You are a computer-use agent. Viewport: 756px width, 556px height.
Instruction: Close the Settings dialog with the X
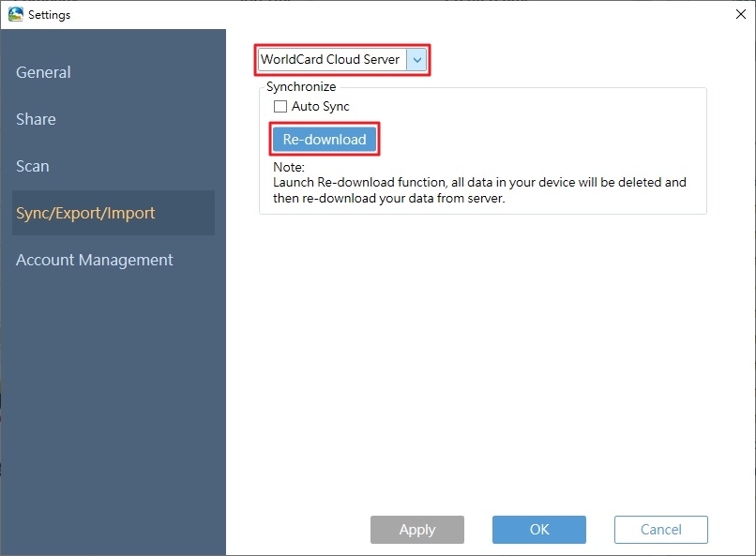pyautogui.click(x=741, y=14)
